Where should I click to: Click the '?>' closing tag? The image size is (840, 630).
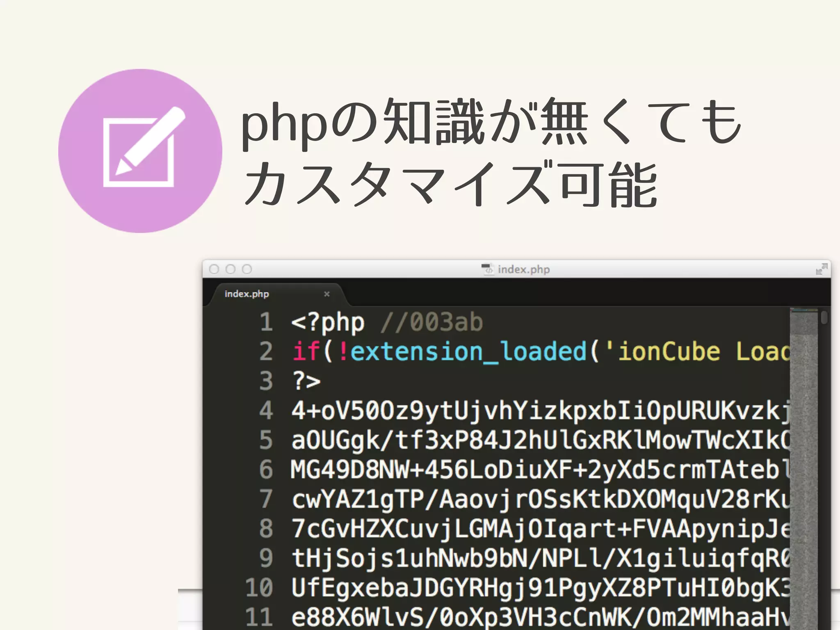coord(306,381)
